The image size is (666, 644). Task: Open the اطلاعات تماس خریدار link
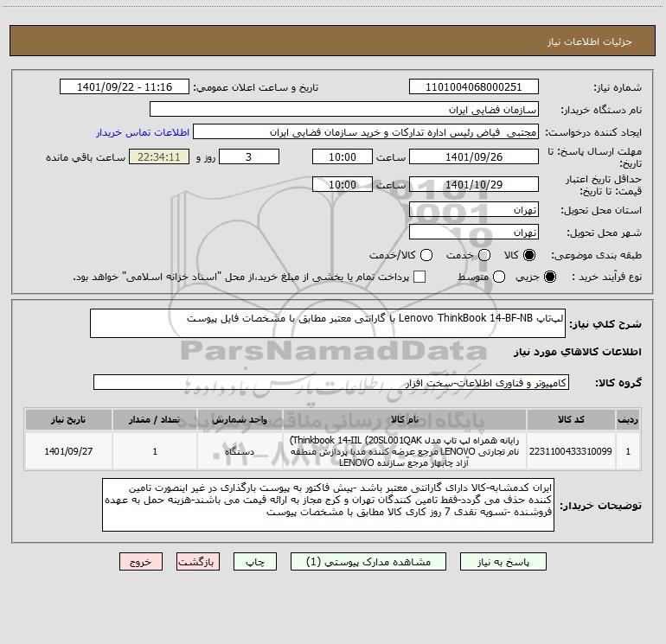point(143,132)
